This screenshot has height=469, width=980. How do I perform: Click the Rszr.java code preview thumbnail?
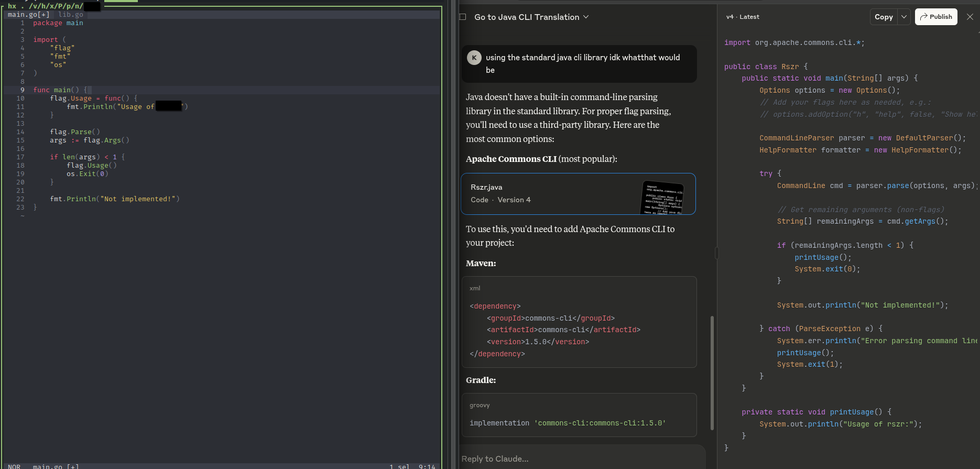click(x=662, y=197)
